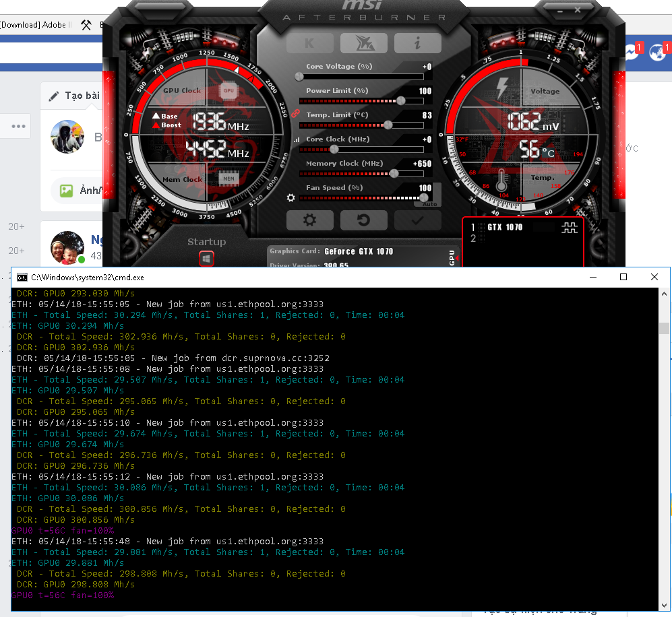Open the core clock curve bars icon

coord(296,139)
